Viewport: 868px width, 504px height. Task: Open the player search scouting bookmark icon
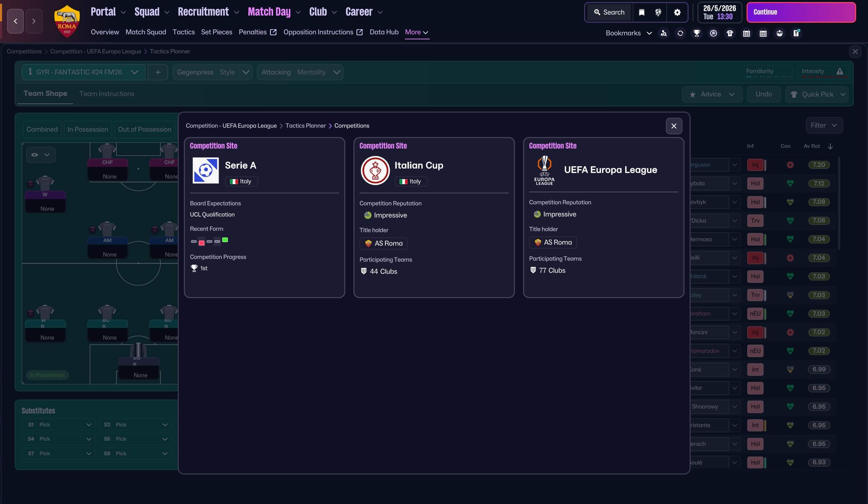[664, 33]
